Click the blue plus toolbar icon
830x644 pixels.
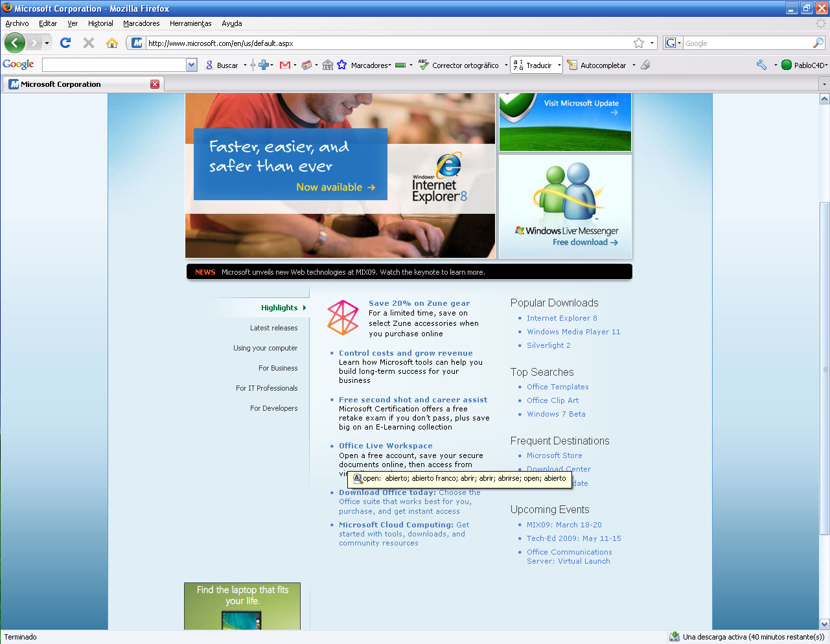[x=264, y=65]
